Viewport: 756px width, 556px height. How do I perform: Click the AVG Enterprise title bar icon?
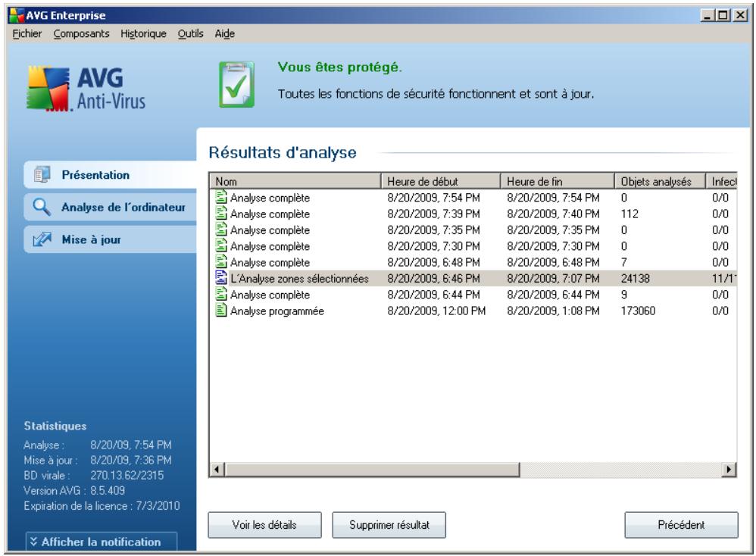[17, 15]
